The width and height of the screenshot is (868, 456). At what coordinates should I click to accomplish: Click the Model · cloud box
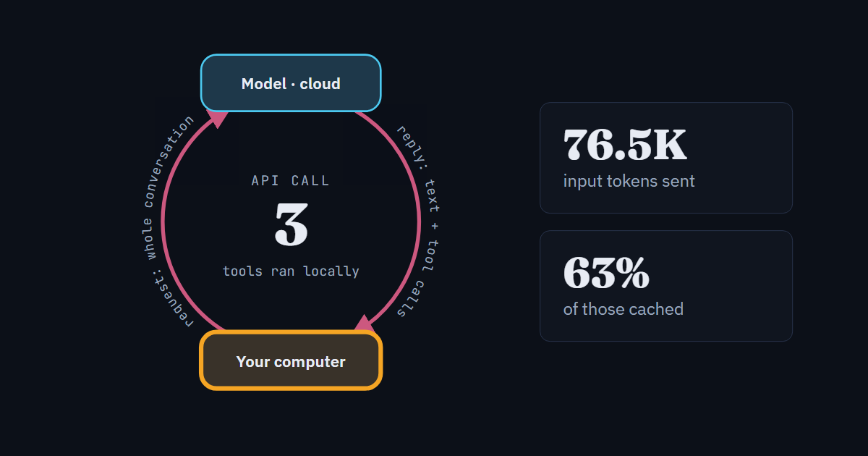click(x=291, y=83)
